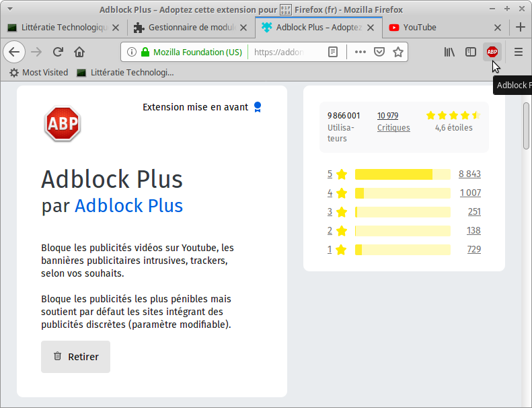532x408 pixels.
Task: Click the 5-star rating bar
Action: (402, 174)
